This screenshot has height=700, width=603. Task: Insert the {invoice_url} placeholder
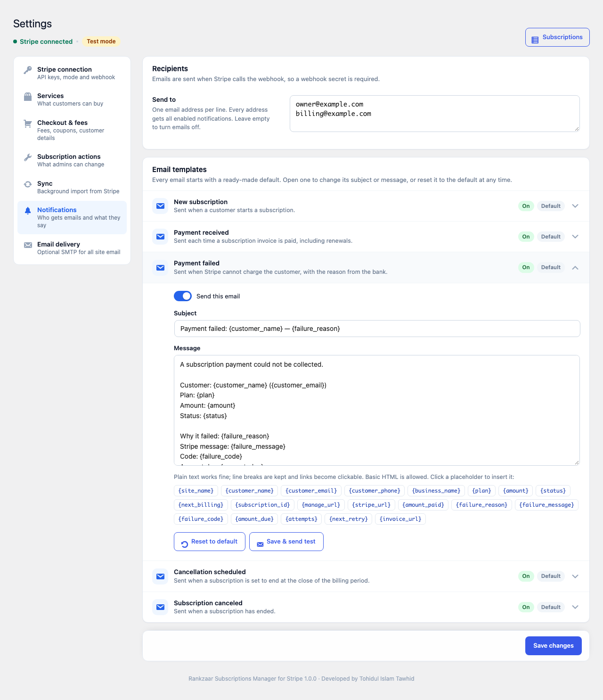click(x=400, y=519)
